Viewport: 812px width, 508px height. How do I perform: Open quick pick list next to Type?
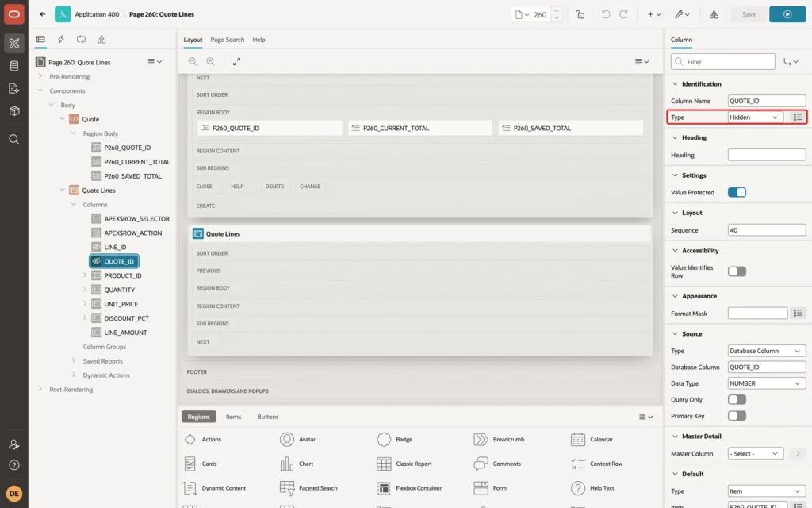coord(798,117)
